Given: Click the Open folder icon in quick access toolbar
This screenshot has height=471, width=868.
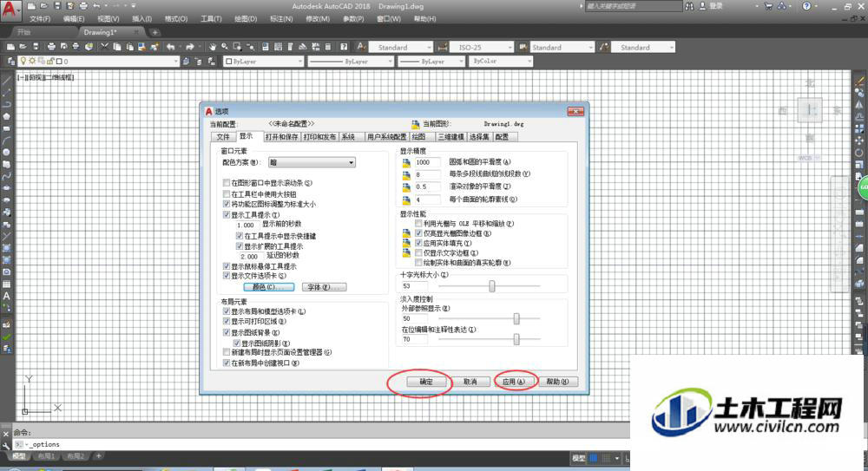Looking at the screenshot, I should pos(44,6).
